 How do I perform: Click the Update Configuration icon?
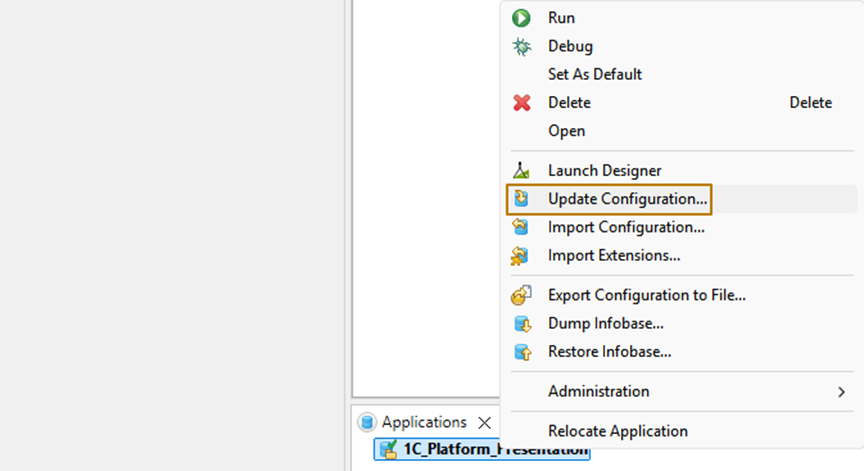(x=521, y=199)
